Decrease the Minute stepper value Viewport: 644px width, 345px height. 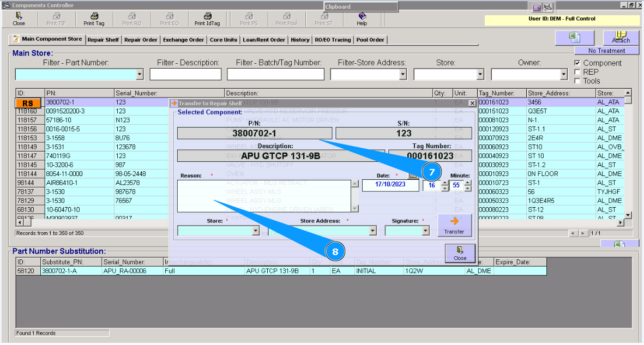(468, 189)
